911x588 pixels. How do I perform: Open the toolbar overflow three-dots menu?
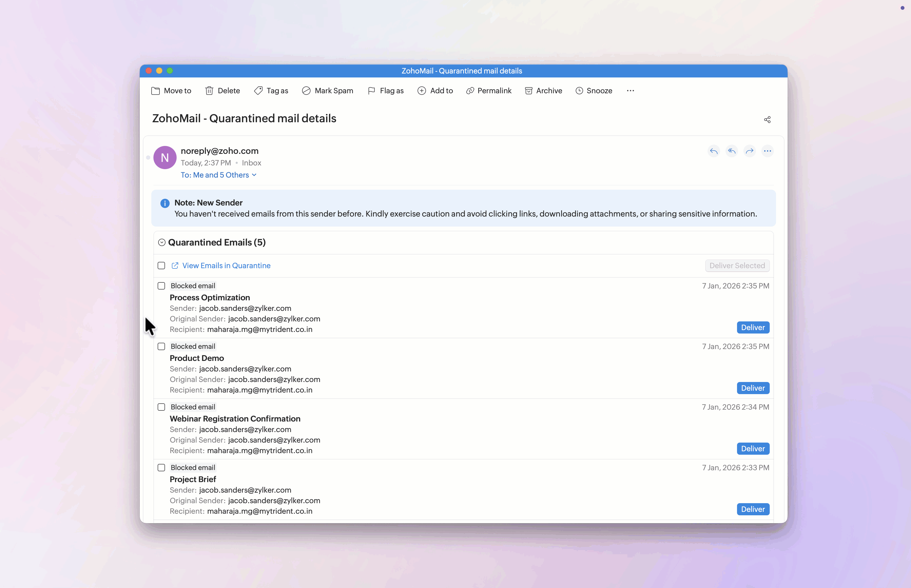[630, 91]
